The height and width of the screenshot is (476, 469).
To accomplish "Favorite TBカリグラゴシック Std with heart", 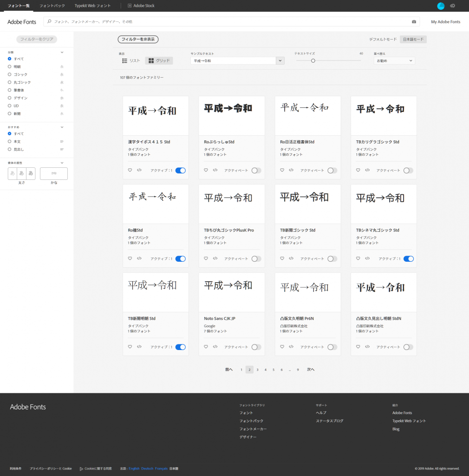I will point(358,170).
